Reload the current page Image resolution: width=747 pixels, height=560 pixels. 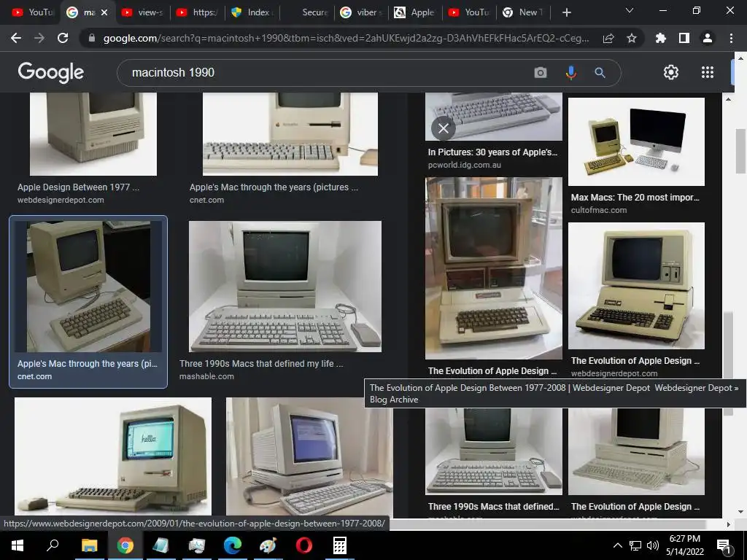[x=63, y=38]
